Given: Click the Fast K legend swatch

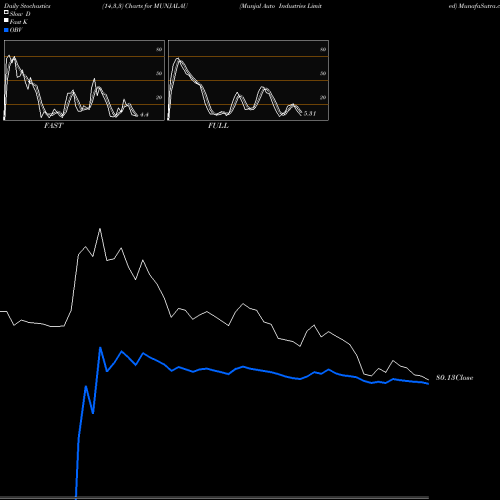Looking at the screenshot, I should [6, 20].
